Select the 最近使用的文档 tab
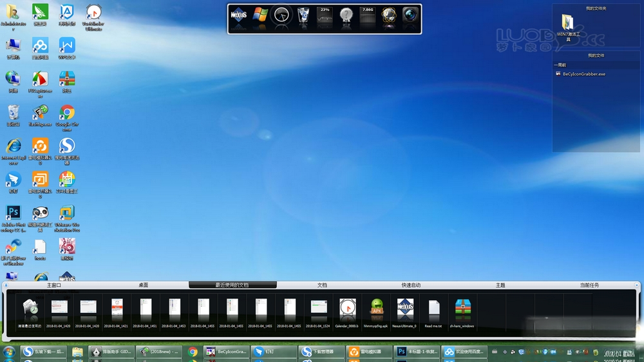 [x=232, y=285]
